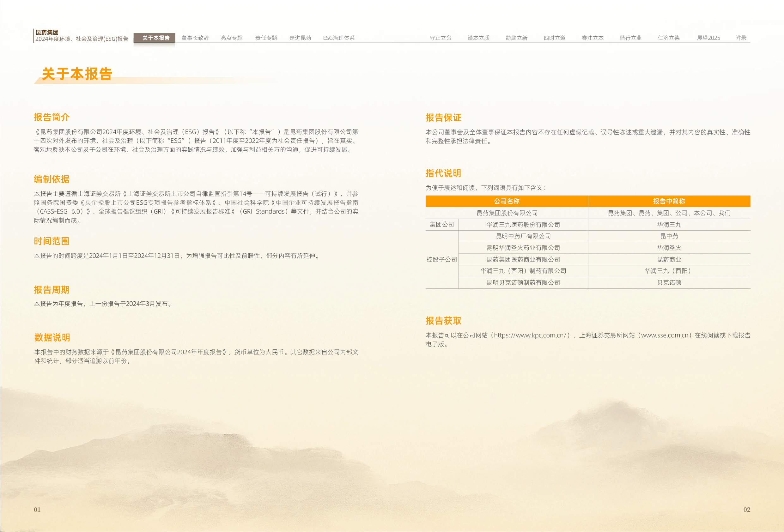The width and height of the screenshot is (784, 532).
Task: Switch to the 仁济立德 section tab
Action: click(668, 38)
